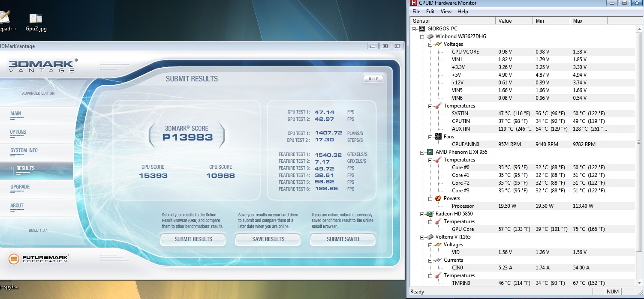
Task: Click the fan icon beside Fans
Action: tap(438, 137)
